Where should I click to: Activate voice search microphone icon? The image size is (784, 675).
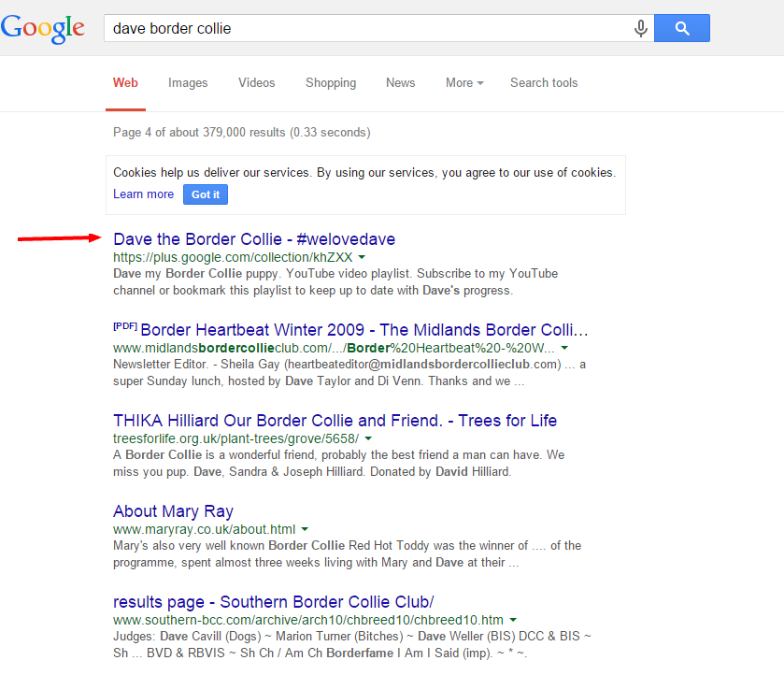[x=640, y=28]
